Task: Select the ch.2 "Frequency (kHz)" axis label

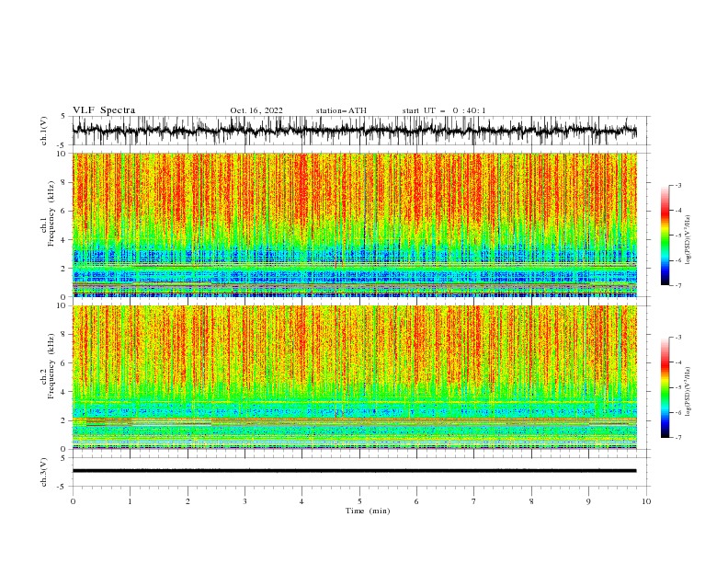Action: pos(51,366)
